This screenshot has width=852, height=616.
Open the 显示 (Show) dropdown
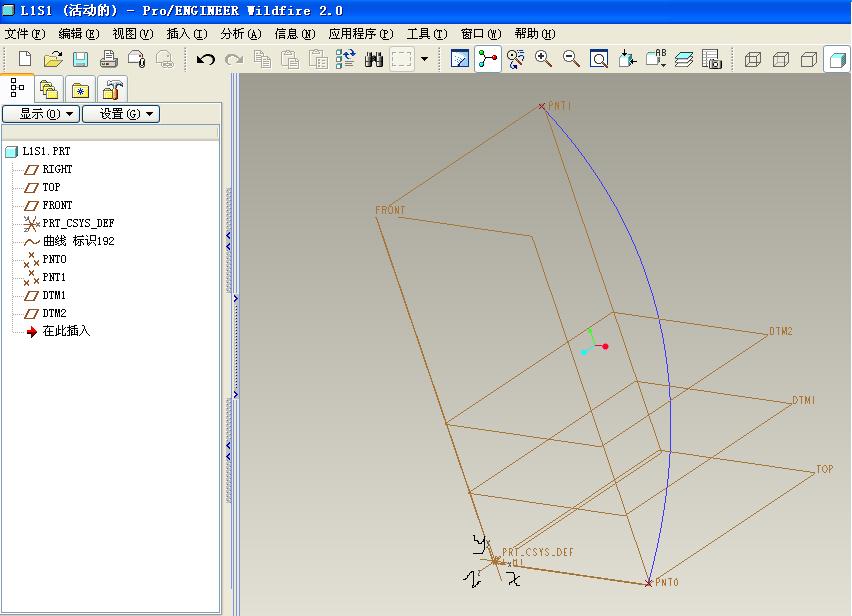(41, 114)
